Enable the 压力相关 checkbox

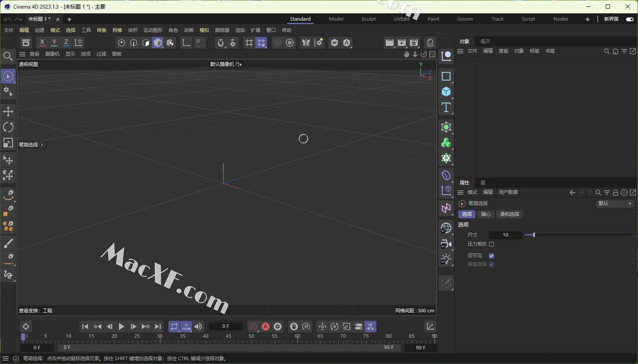[491, 244]
